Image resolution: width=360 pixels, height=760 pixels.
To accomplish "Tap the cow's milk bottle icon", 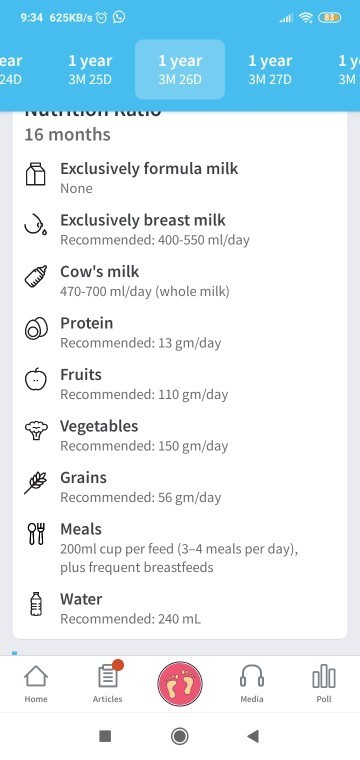I will pyautogui.click(x=36, y=277).
